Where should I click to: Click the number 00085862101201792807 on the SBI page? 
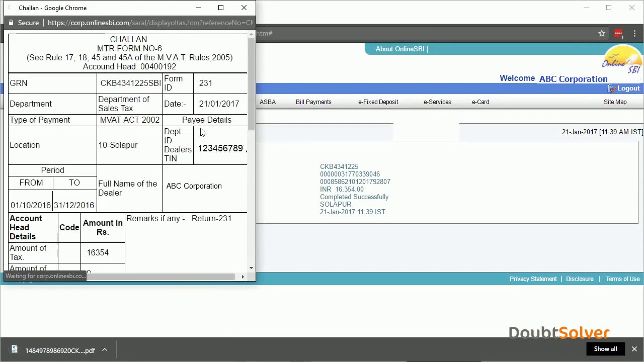355,182
